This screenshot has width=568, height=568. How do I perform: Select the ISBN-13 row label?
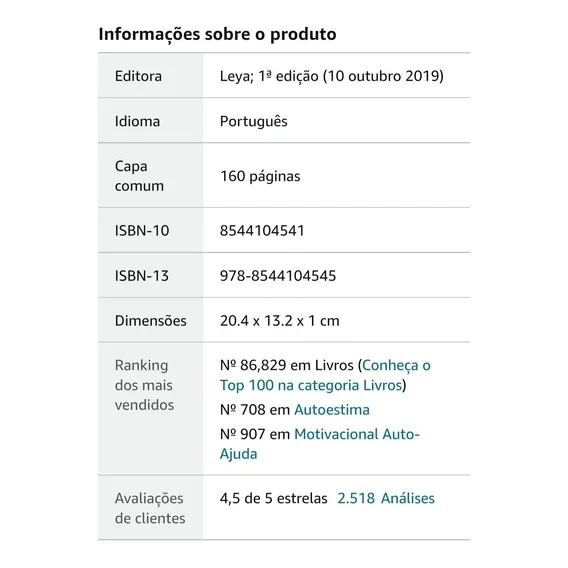point(142,276)
